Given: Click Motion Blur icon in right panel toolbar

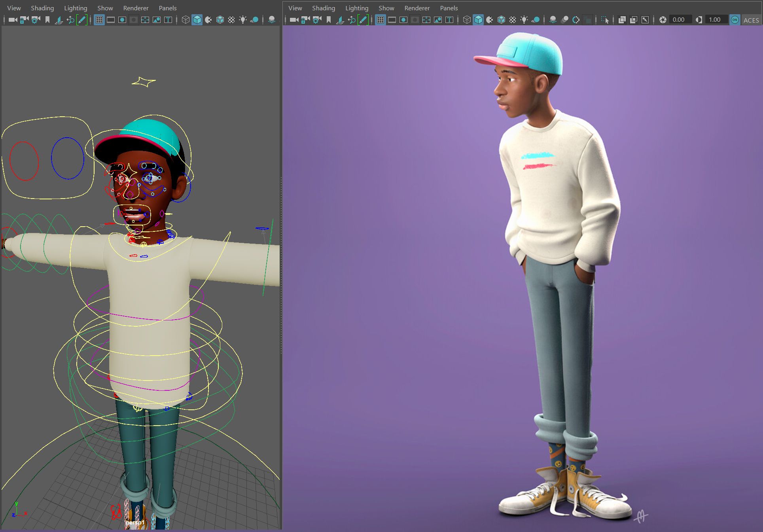Looking at the screenshot, I should point(565,20).
